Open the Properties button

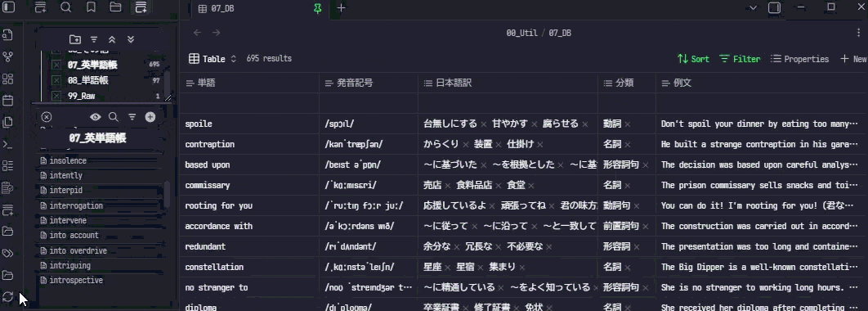800,59
